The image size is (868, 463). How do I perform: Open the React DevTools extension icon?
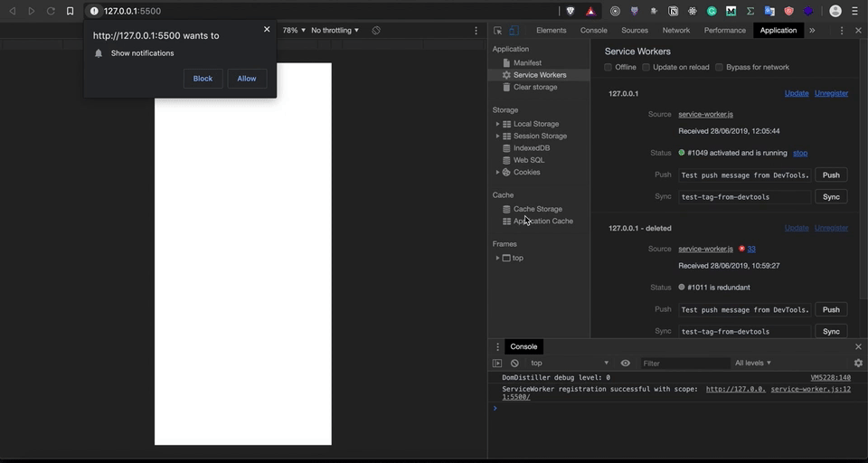pos(692,11)
